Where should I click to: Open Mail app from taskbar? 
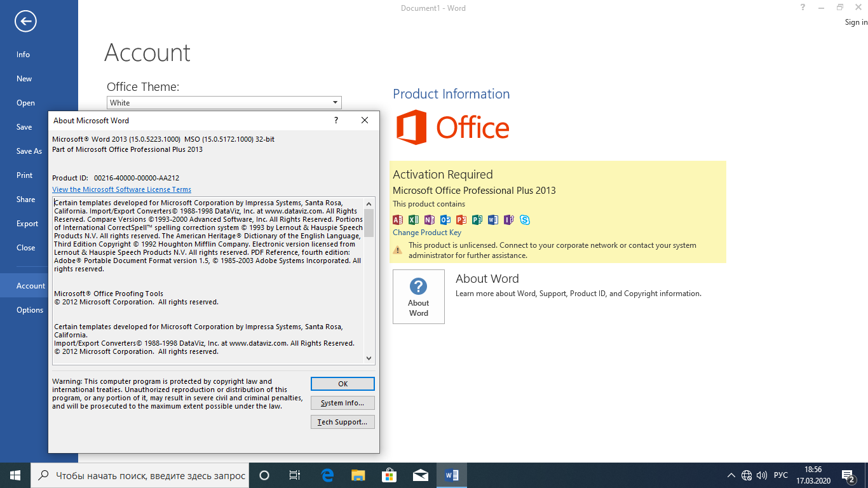coord(420,475)
